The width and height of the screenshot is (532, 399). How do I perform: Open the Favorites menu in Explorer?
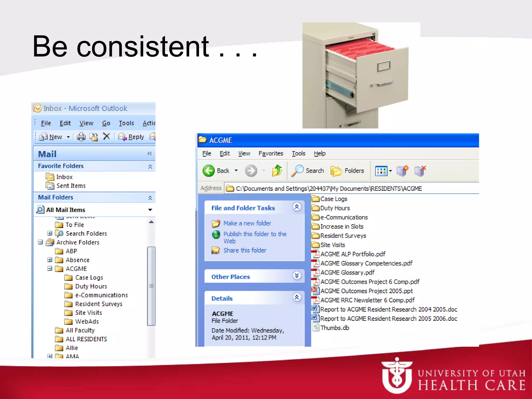click(x=271, y=154)
